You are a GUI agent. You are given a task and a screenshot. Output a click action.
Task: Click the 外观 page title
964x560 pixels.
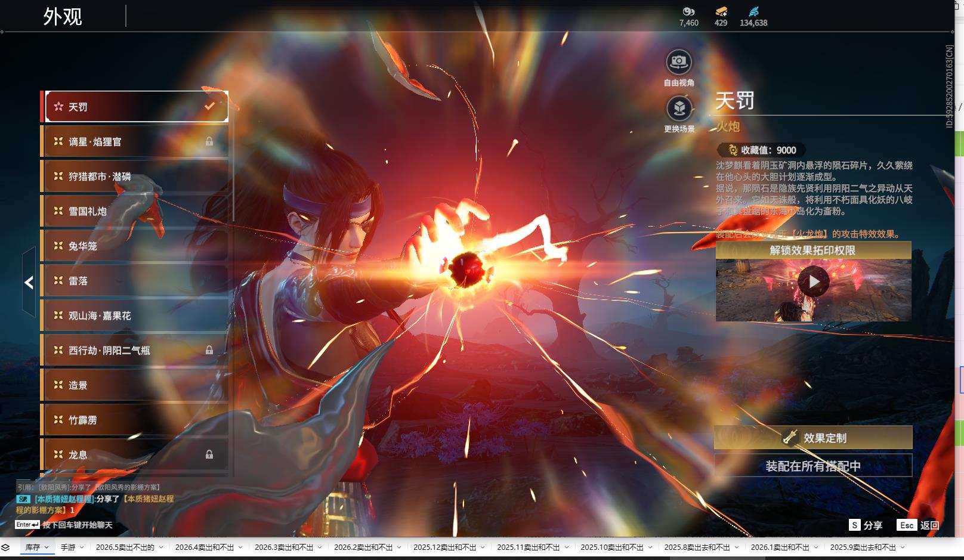tap(63, 17)
